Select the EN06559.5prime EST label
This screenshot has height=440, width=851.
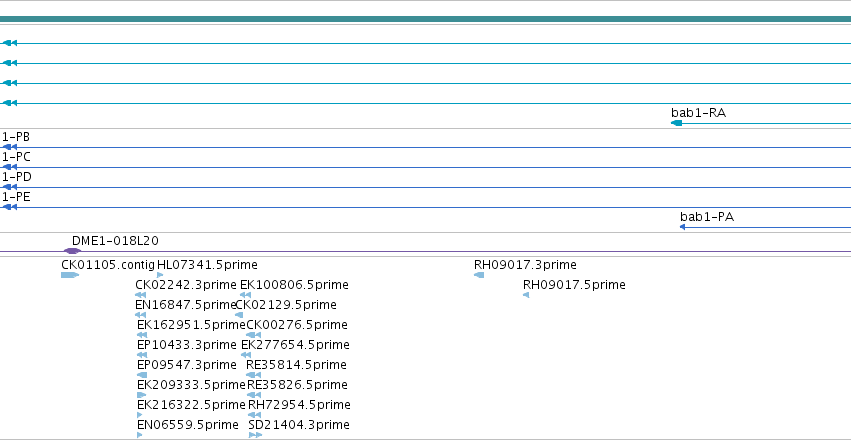tap(187, 424)
